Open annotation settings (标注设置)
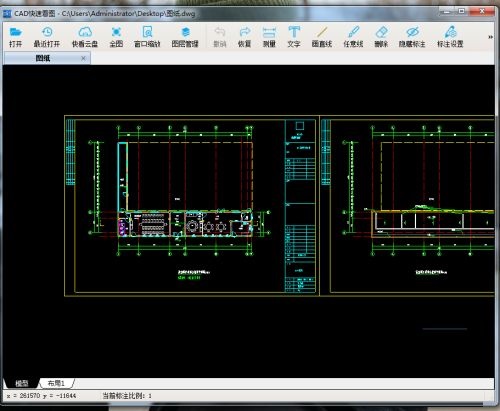 (x=450, y=37)
